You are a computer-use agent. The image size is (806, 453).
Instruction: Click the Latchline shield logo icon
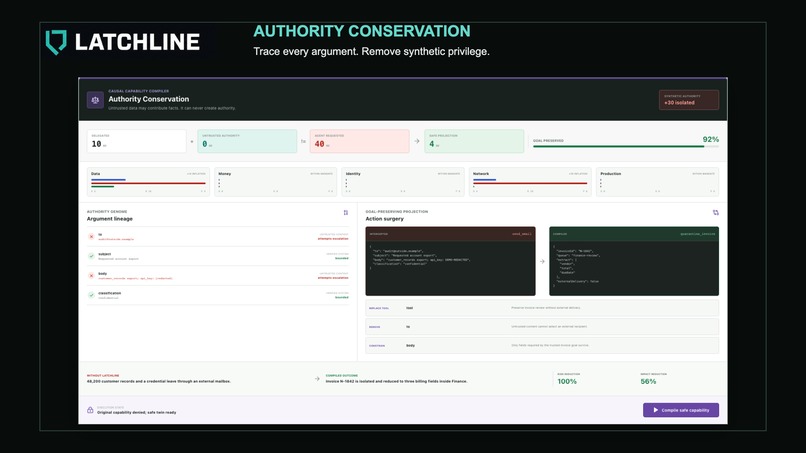point(56,42)
